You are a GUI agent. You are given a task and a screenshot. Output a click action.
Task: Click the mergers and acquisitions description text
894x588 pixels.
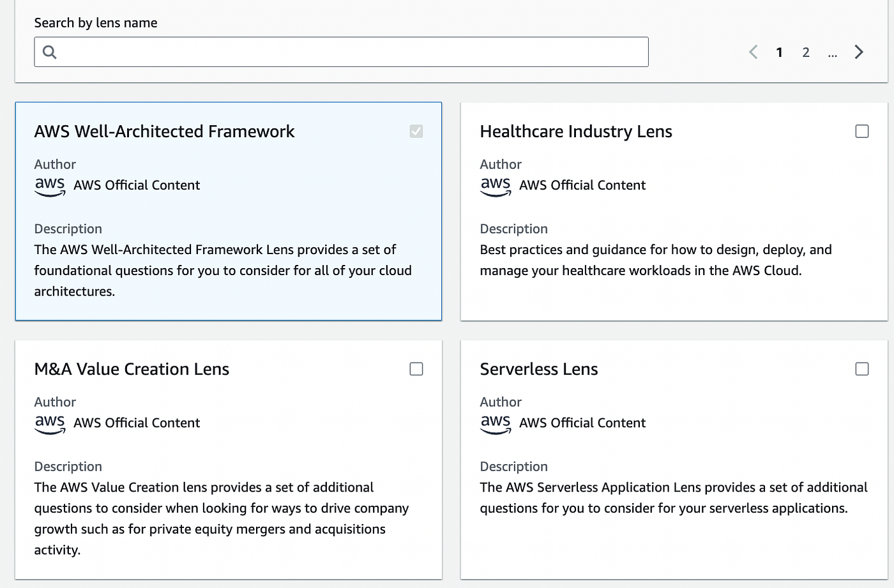coord(222,518)
